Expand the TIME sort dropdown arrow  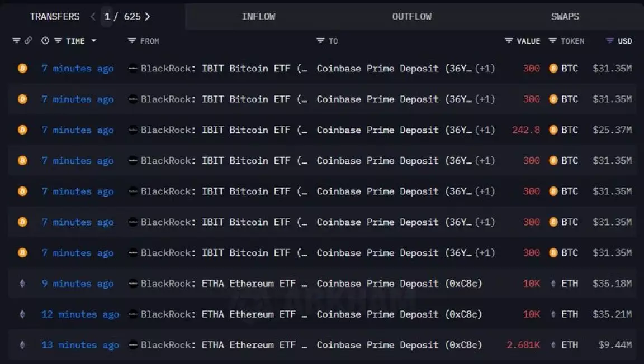tap(94, 41)
